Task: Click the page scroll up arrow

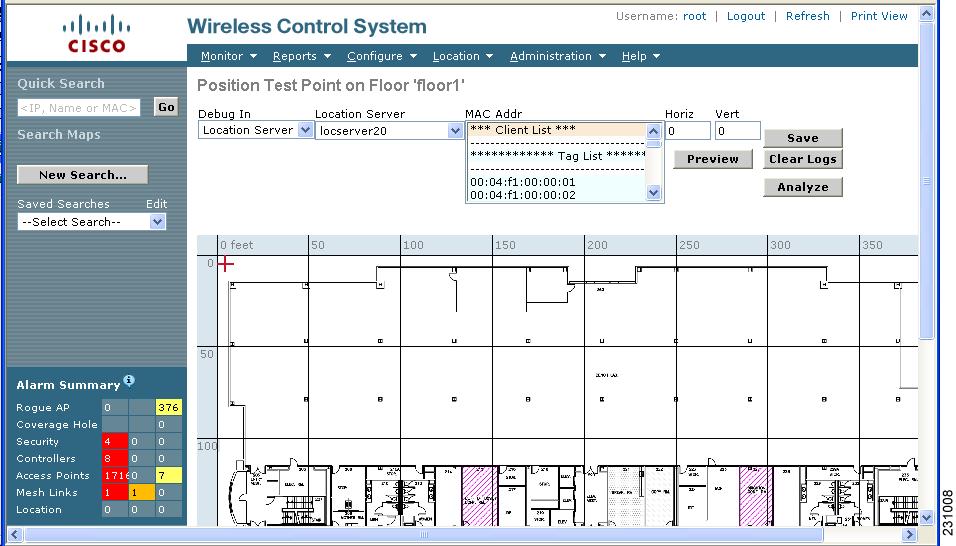Action: 926,13
